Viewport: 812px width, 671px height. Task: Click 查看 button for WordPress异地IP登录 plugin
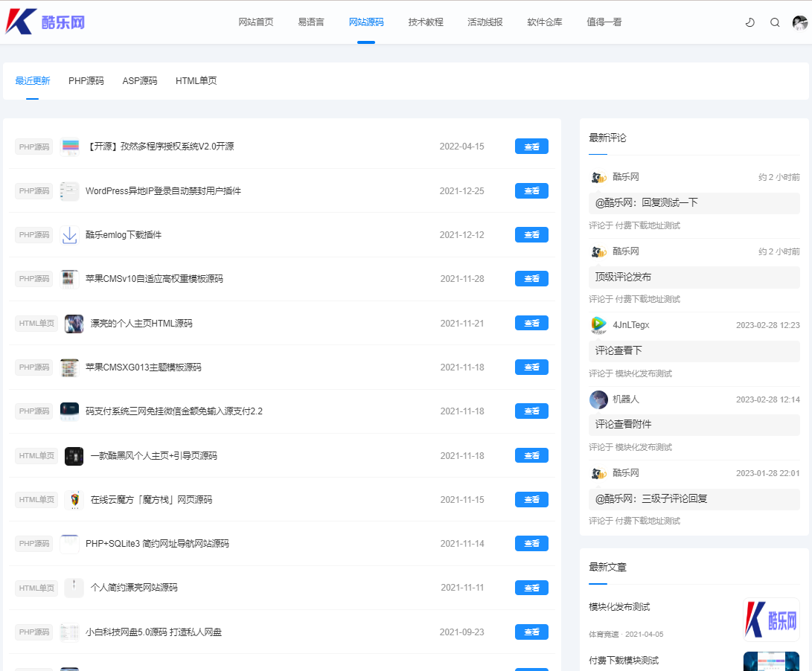click(532, 190)
